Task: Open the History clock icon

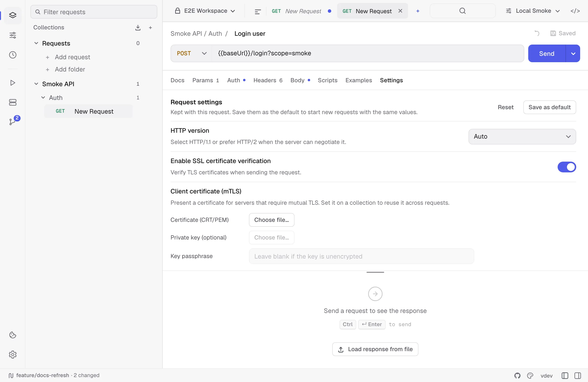Action: (12, 55)
